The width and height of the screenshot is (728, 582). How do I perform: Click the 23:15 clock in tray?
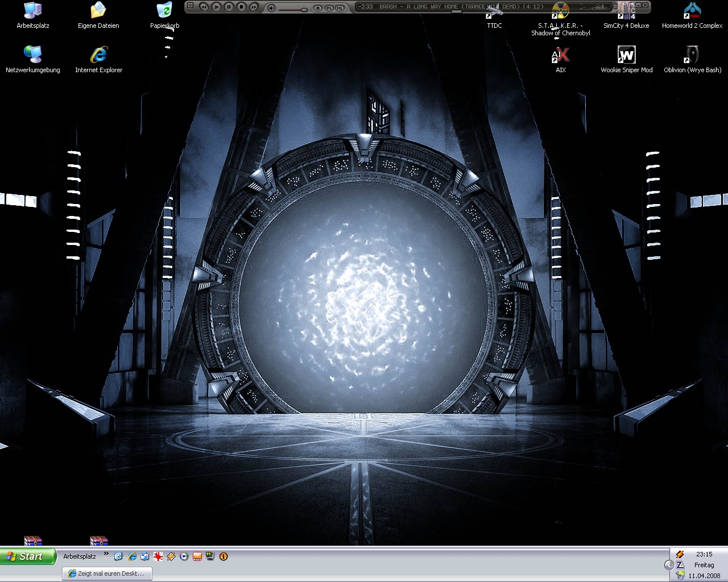pyautogui.click(x=704, y=554)
